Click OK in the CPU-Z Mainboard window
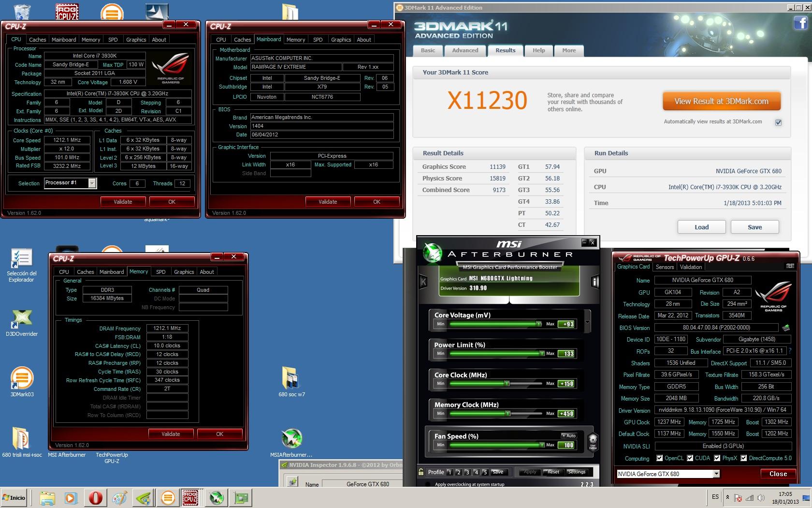The image size is (812, 508). [x=377, y=202]
